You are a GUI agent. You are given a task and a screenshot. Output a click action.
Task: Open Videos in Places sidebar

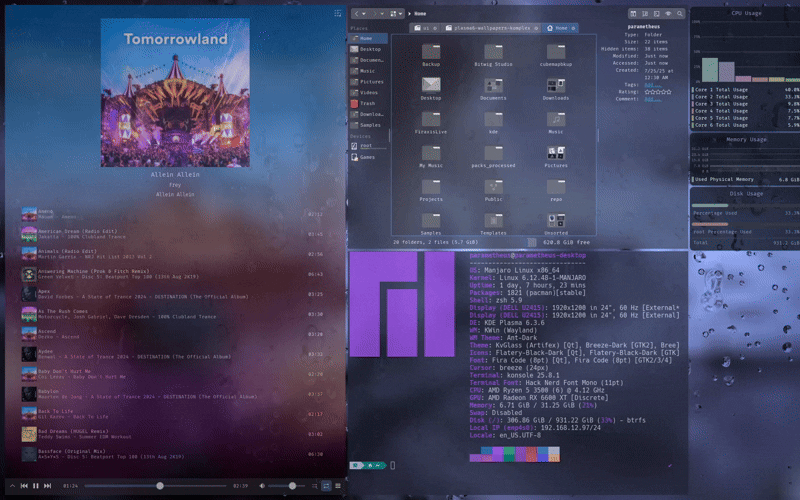coord(368,92)
